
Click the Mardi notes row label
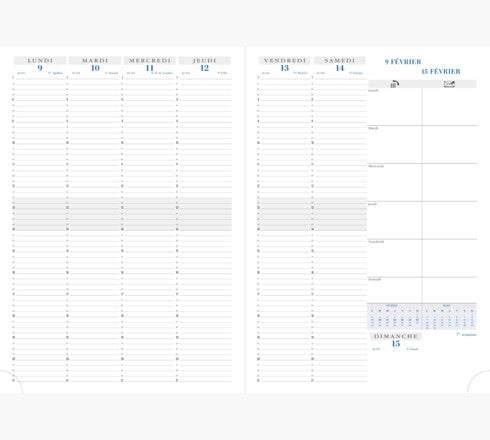[373, 128]
